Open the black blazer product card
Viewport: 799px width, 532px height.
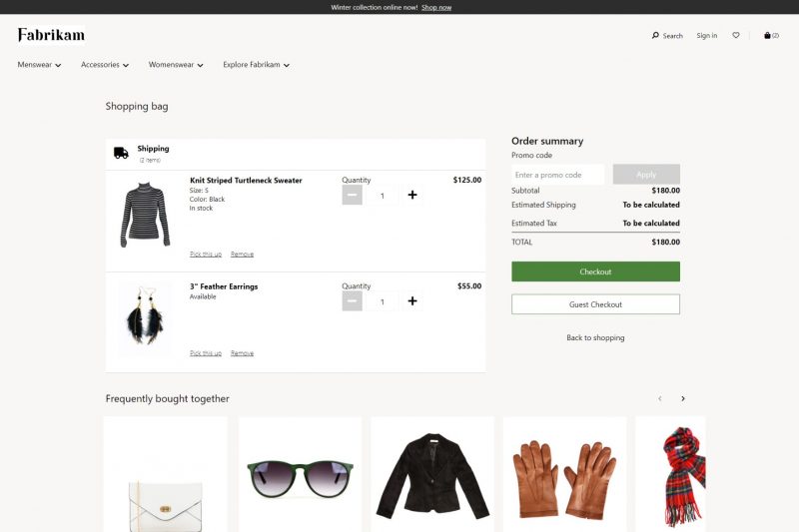432,474
